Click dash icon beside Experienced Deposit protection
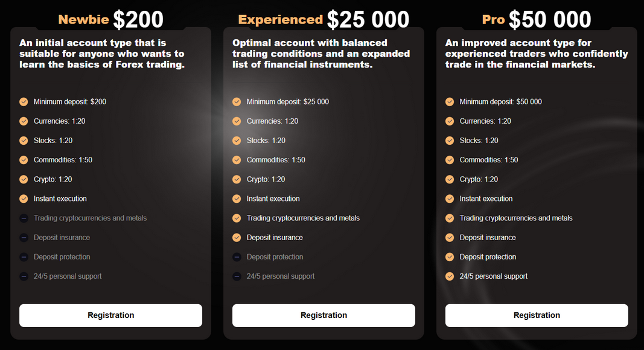This screenshot has width=644, height=350. (x=237, y=257)
